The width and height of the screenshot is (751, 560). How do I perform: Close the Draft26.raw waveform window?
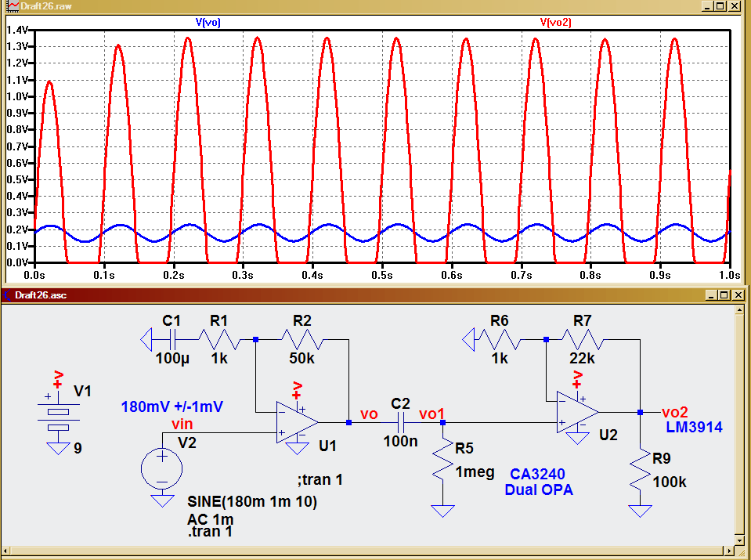(x=735, y=6)
